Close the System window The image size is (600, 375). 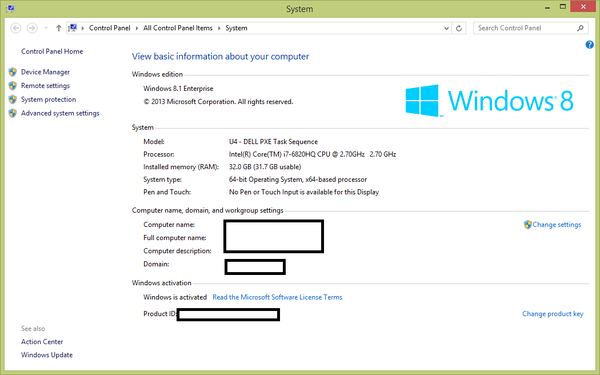coord(583,7)
